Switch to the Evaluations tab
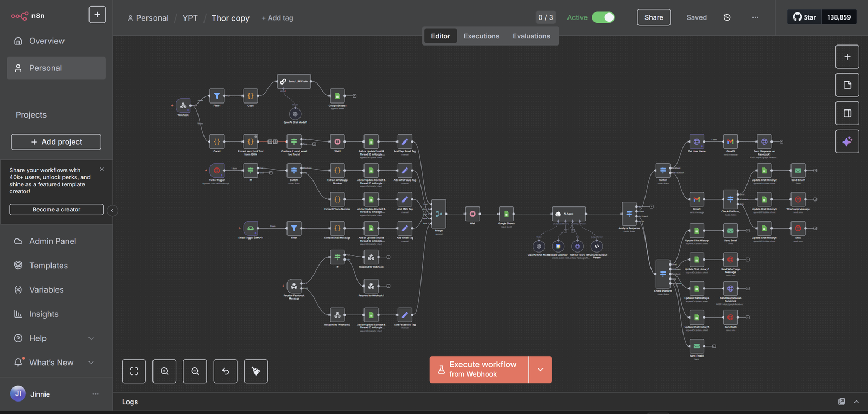The height and width of the screenshot is (414, 868). (531, 36)
